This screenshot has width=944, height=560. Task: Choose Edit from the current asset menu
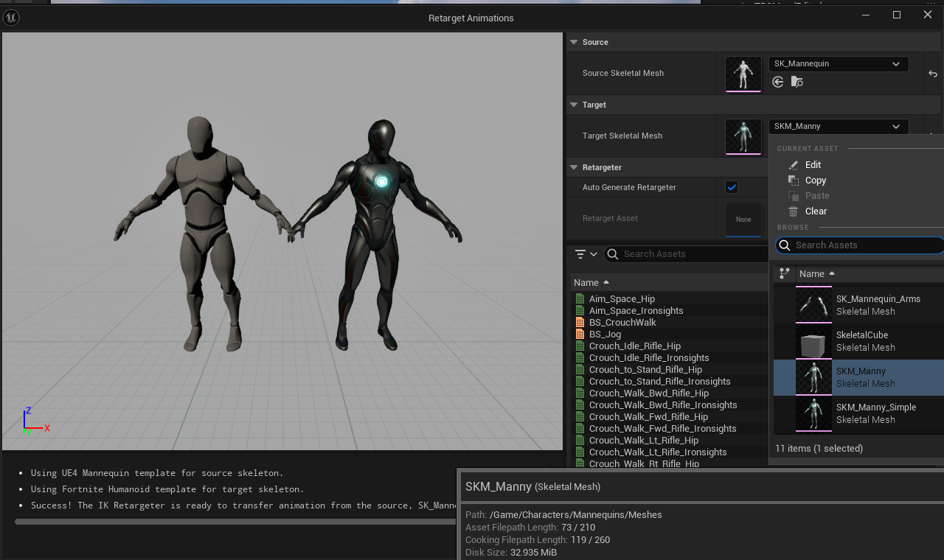pos(813,165)
